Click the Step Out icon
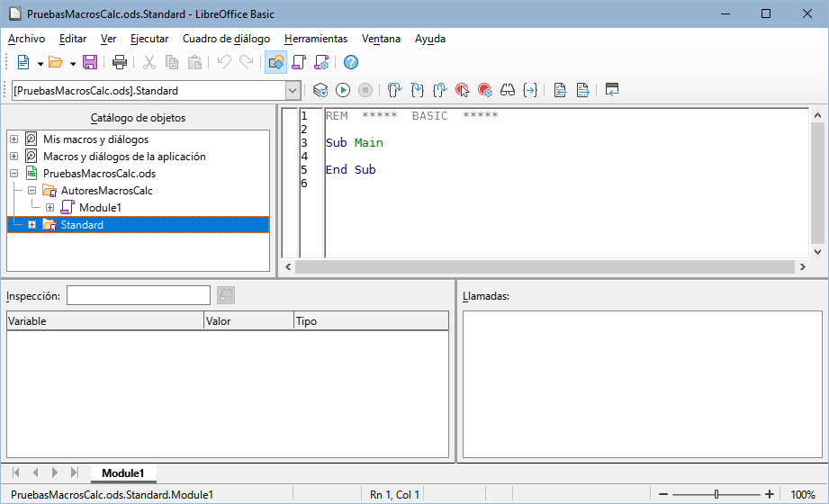Image resolution: width=829 pixels, height=504 pixels. point(439,90)
